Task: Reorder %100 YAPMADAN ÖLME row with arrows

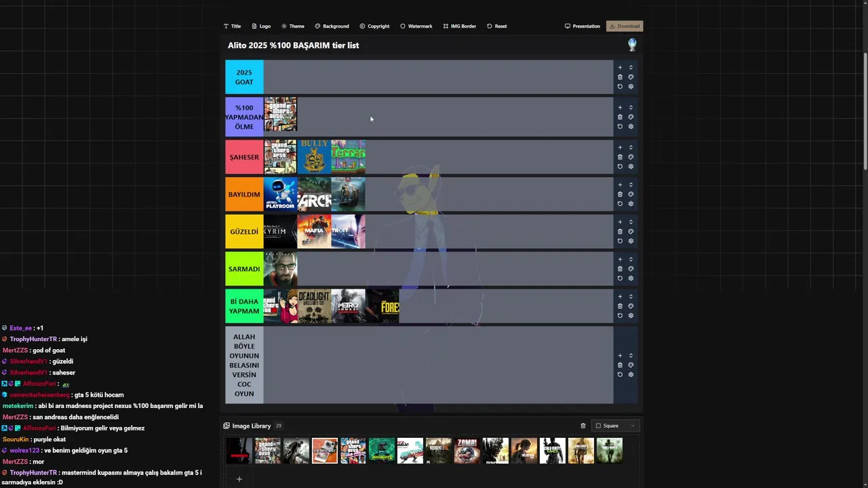Action: 631,108
